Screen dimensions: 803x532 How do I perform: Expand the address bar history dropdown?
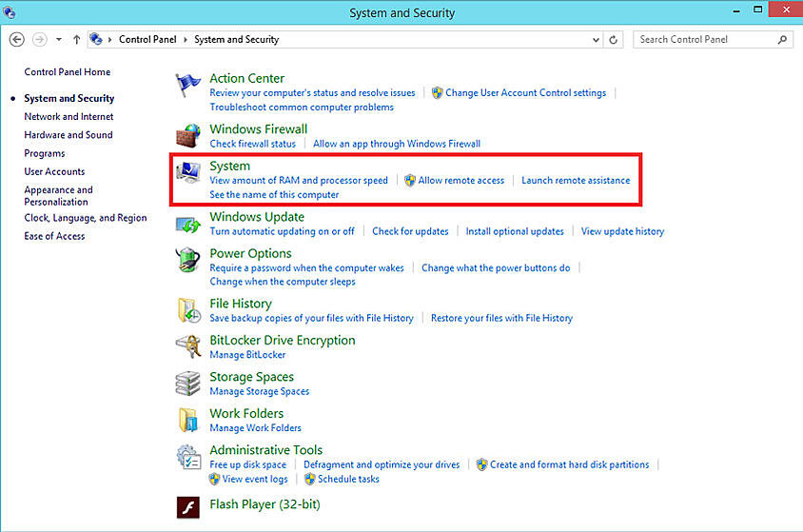coord(596,39)
